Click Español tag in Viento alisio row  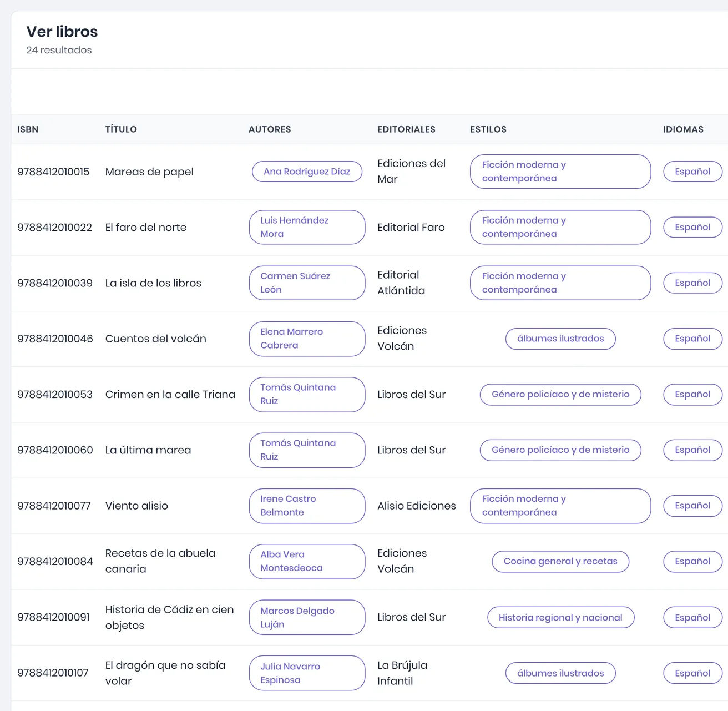click(692, 506)
